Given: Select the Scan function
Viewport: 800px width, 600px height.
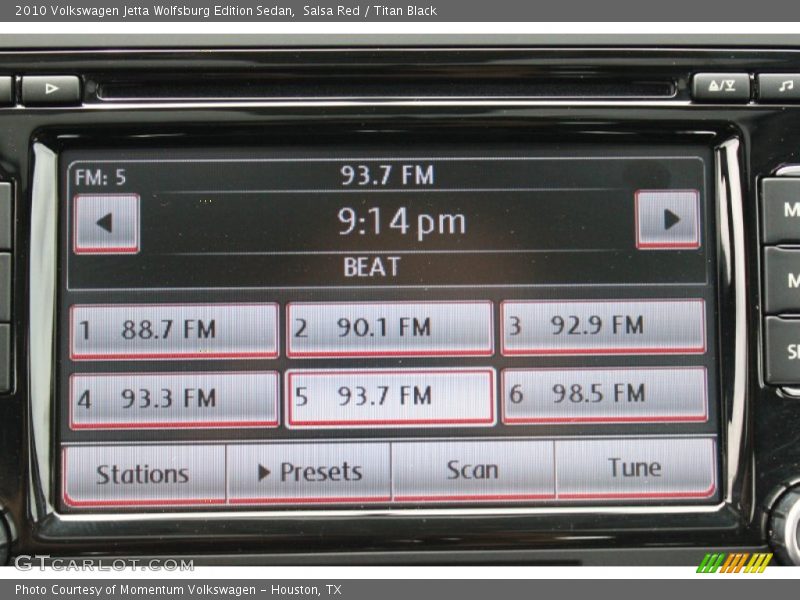Looking at the screenshot, I should (x=472, y=468).
